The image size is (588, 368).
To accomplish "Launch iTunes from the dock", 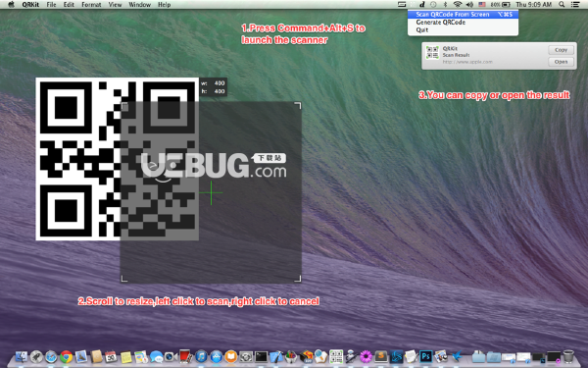I will 201,357.
